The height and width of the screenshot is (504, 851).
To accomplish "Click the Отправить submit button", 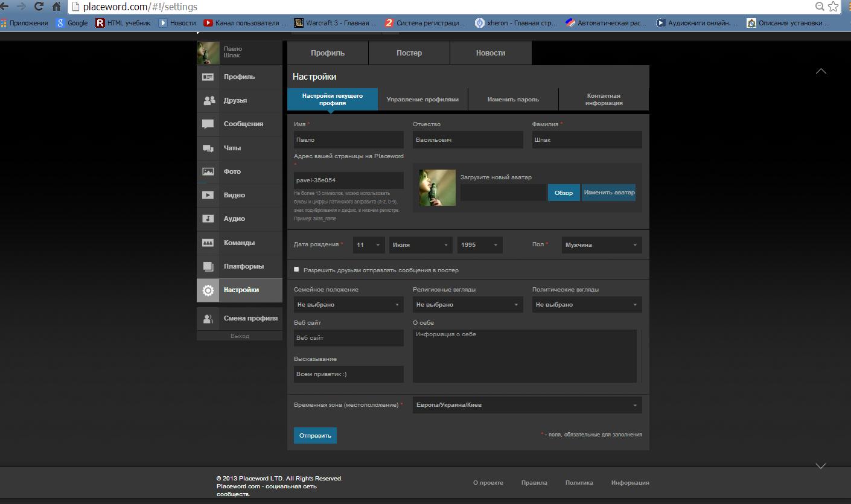I will click(x=315, y=436).
